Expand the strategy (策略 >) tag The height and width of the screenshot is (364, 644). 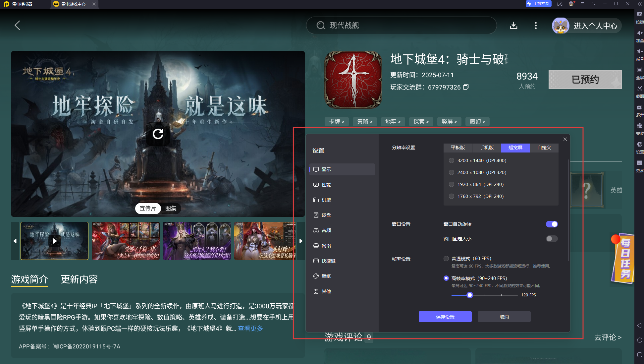[365, 122]
